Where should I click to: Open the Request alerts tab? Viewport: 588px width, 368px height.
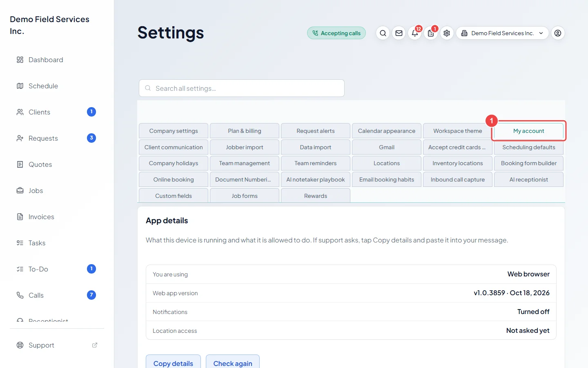tap(316, 131)
